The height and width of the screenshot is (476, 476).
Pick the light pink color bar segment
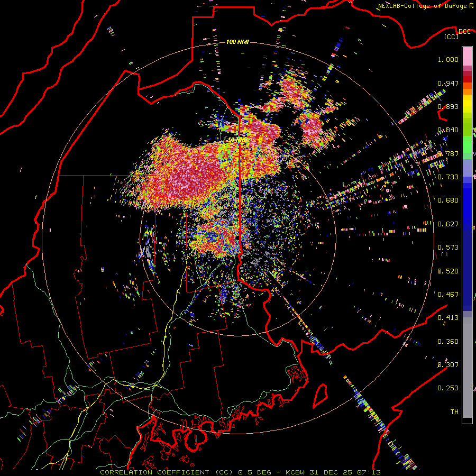[467, 56]
